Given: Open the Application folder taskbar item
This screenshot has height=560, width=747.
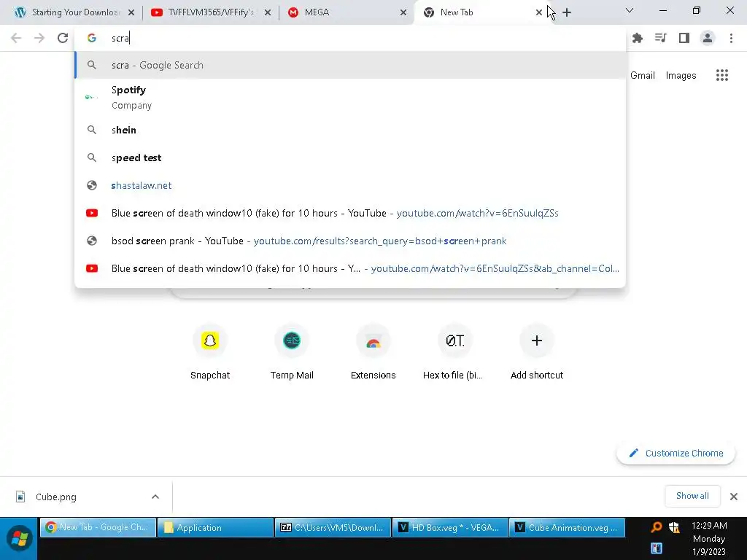Looking at the screenshot, I should pos(215,527).
